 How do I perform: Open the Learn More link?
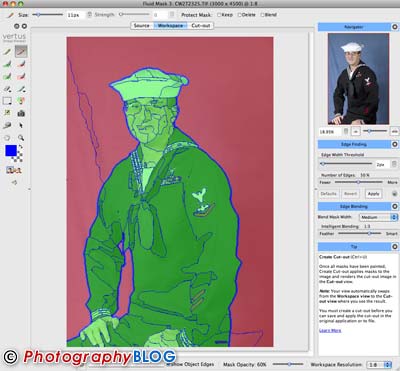coord(330,330)
